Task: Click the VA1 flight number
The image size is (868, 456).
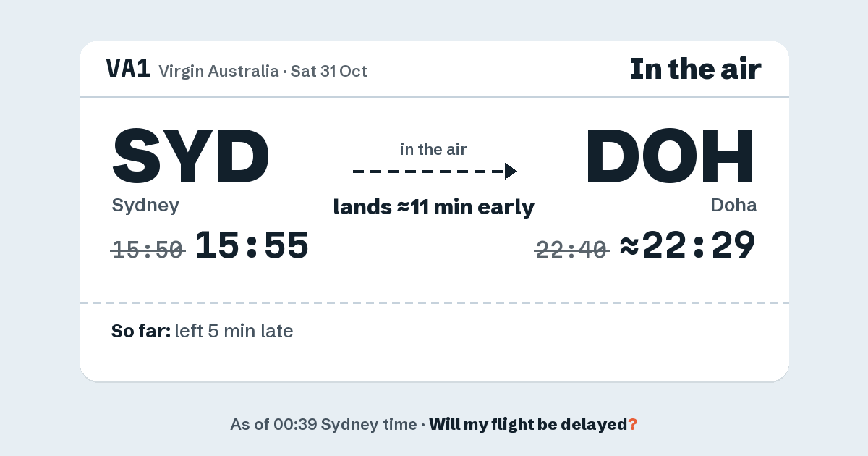Action: click(128, 69)
